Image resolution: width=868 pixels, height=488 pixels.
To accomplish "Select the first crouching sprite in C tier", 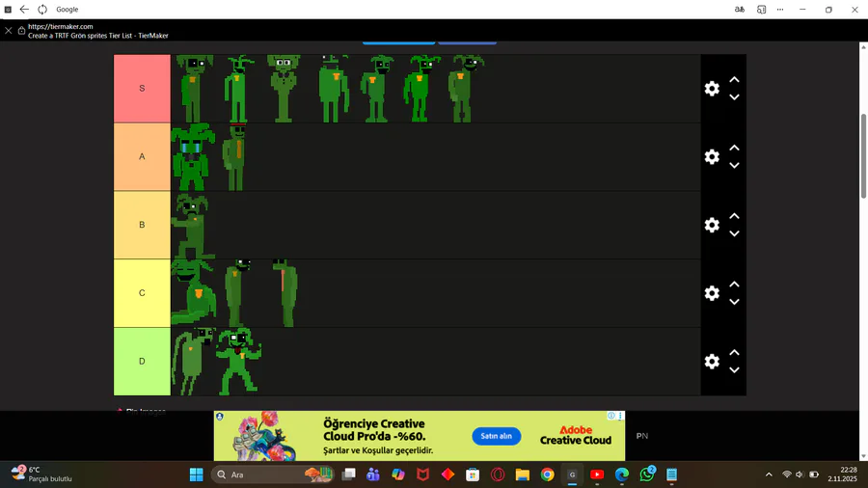I will click(193, 292).
